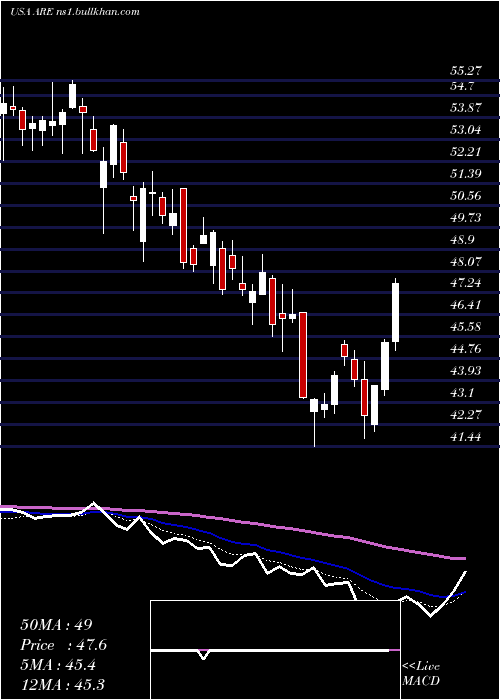The image size is (500, 700).
Task: Select the 53.04 price axis label
Action: coord(466,130)
